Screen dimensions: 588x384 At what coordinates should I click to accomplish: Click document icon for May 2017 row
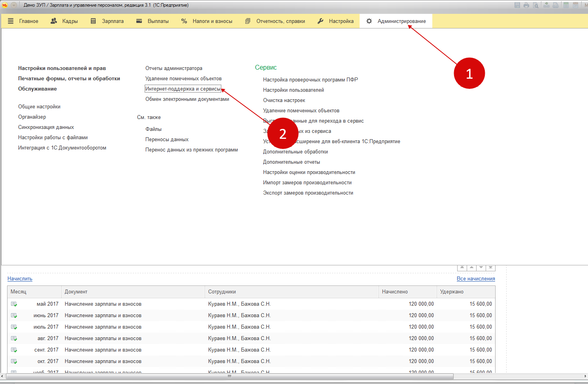click(14, 304)
